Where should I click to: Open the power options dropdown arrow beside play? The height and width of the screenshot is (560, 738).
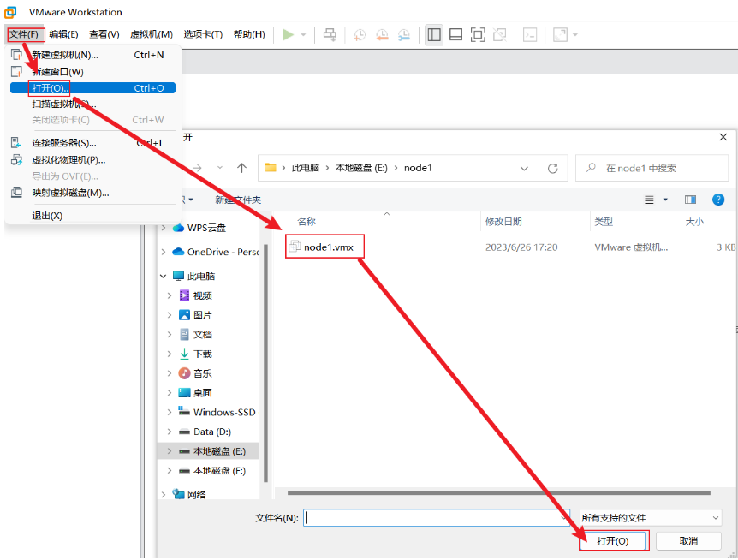(x=304, y=35)
